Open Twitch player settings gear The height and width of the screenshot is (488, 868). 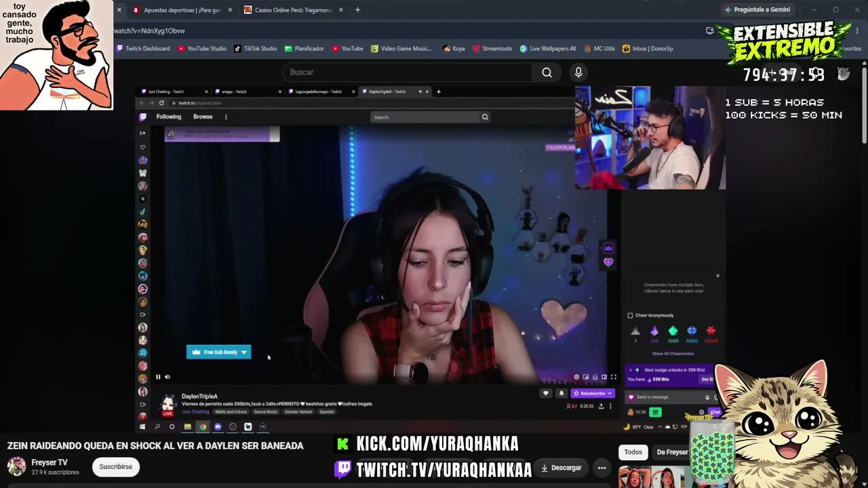point(576,377)
